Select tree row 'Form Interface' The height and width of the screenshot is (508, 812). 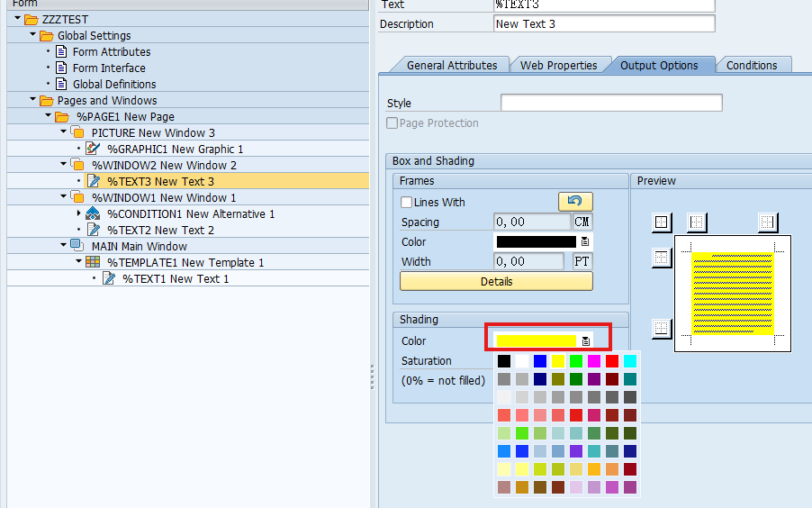pos(188,68)
